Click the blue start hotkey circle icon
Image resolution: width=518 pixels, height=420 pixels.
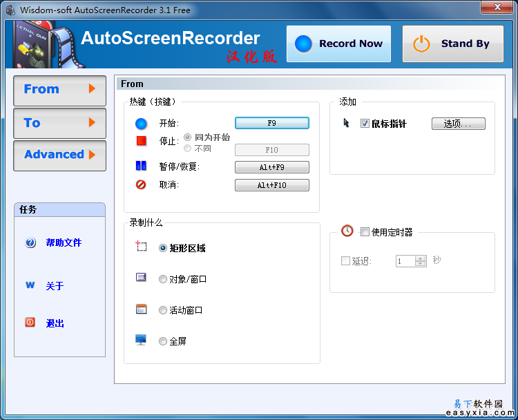[x=141, y=124]
